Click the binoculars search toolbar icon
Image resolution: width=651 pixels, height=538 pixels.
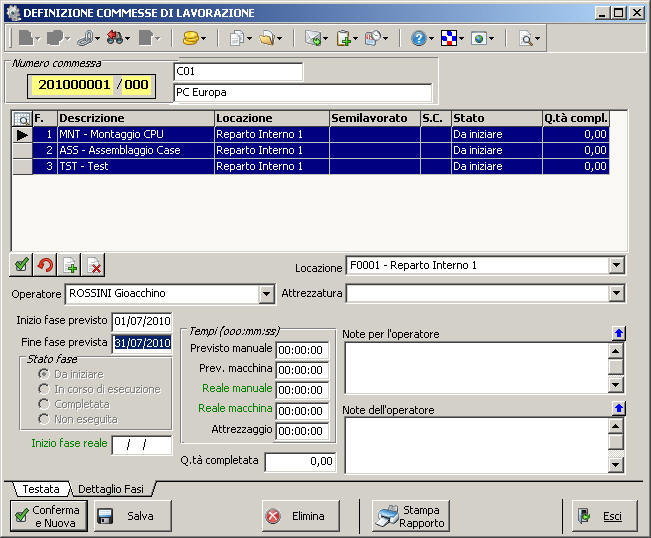[x=114, y=39]
